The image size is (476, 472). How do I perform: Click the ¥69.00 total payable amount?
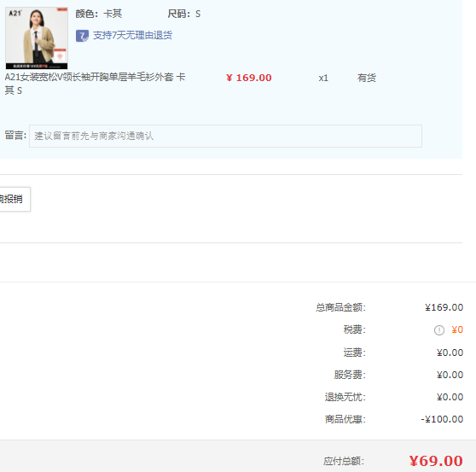coord(436,461)
